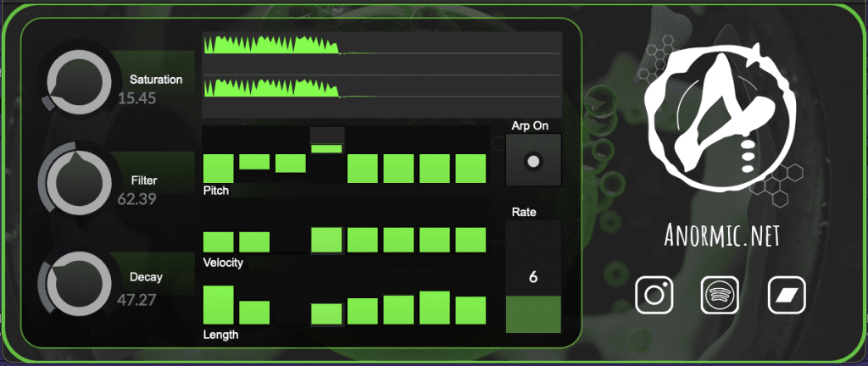Click the fifth Velocity step bar
This screenshot has height=366, width=868.
tap(363, 240)
